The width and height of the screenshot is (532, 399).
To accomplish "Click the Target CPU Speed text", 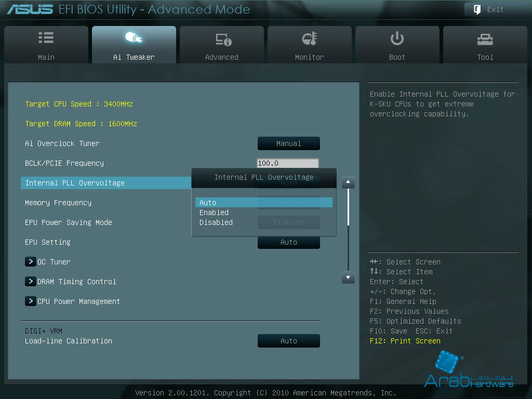I will click(79, 104).
